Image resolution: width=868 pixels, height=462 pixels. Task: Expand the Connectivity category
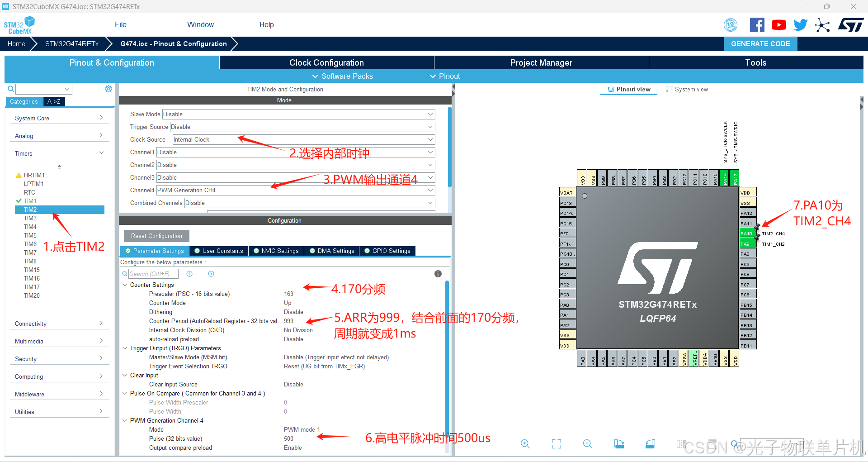tap(59, 324)
